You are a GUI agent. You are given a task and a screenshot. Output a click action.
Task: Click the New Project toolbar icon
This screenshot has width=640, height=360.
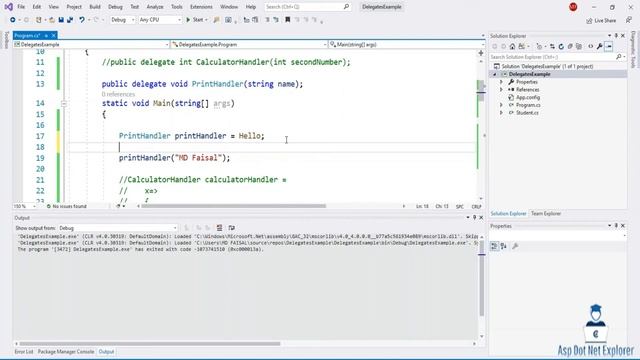point(39,20)
